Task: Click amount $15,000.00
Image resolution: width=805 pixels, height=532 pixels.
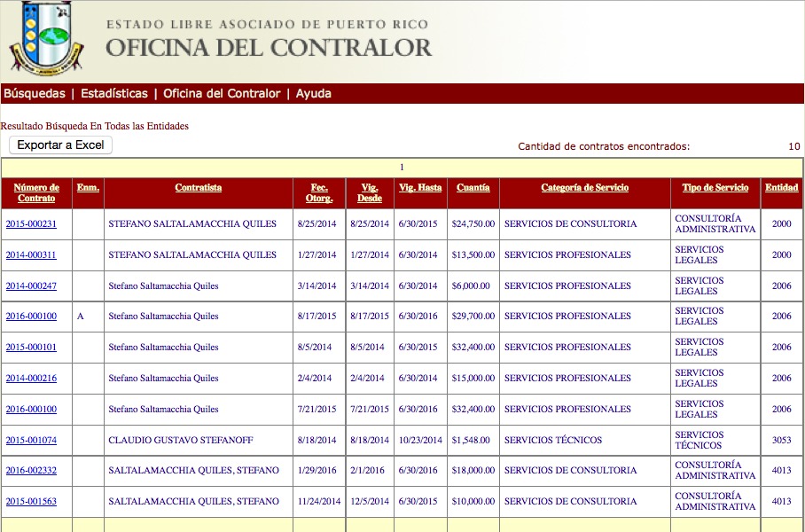Action: point(473,379)
